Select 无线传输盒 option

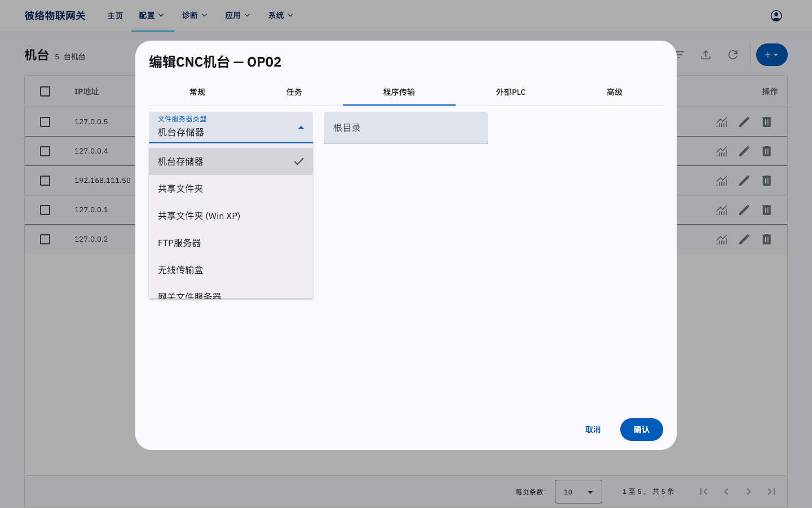coord(231,270)
